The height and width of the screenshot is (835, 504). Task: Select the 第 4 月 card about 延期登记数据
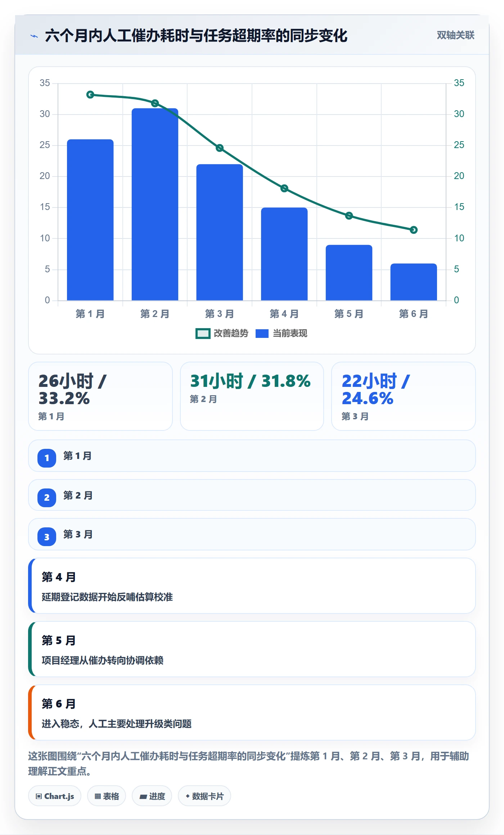252,586
